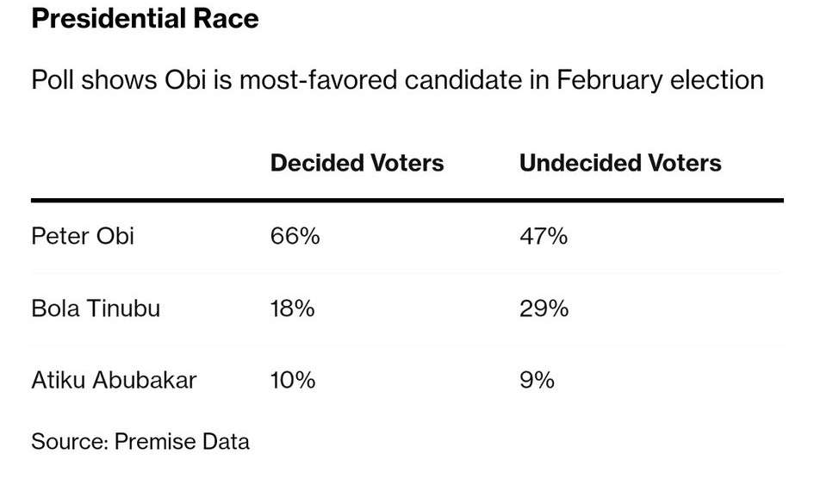Select Atiku Abubakar's 9% undecided value
814x504 pixels.
point(537,380)
